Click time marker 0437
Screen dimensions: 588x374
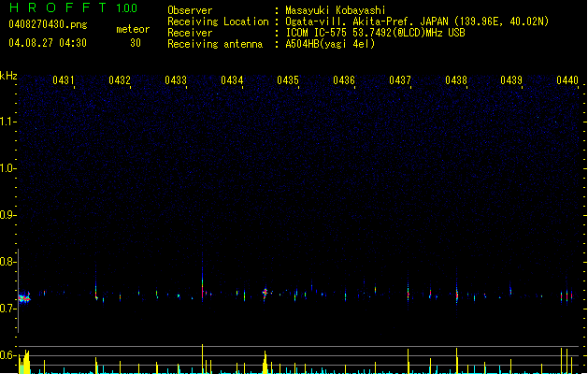click(x=400, y=79)
